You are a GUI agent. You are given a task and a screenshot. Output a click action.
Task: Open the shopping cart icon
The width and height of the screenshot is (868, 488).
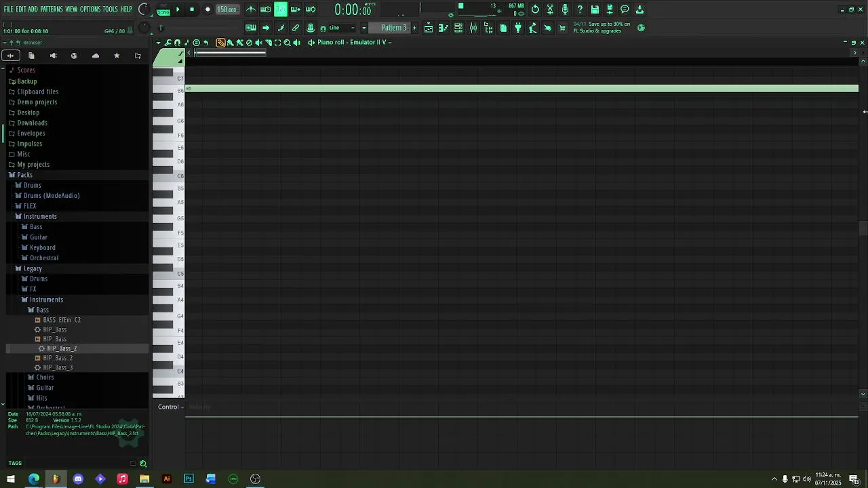(x=562, y=28)
